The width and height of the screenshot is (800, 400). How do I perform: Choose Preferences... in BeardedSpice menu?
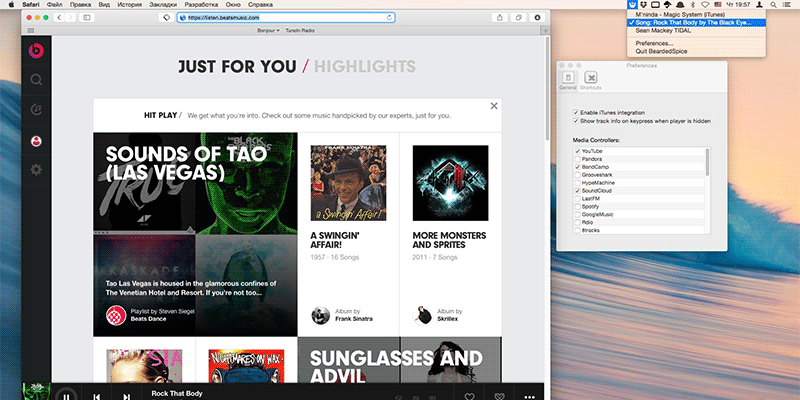(x=696, y=43)
